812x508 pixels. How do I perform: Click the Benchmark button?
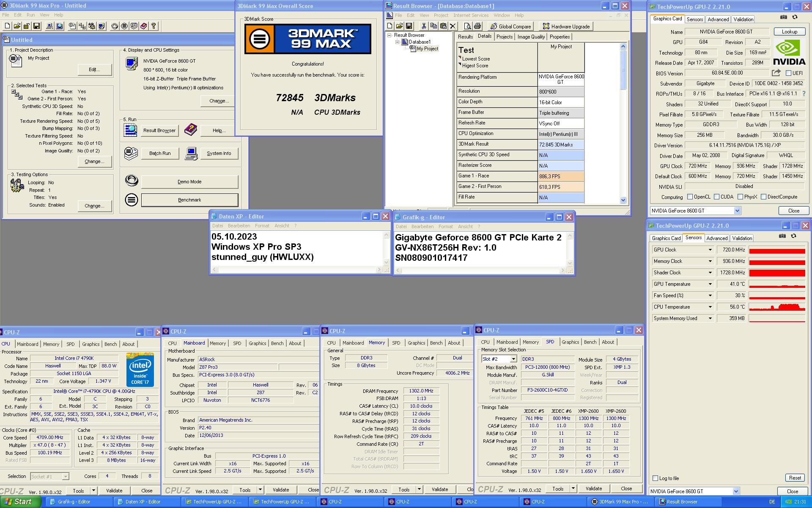tap(189, 200)
